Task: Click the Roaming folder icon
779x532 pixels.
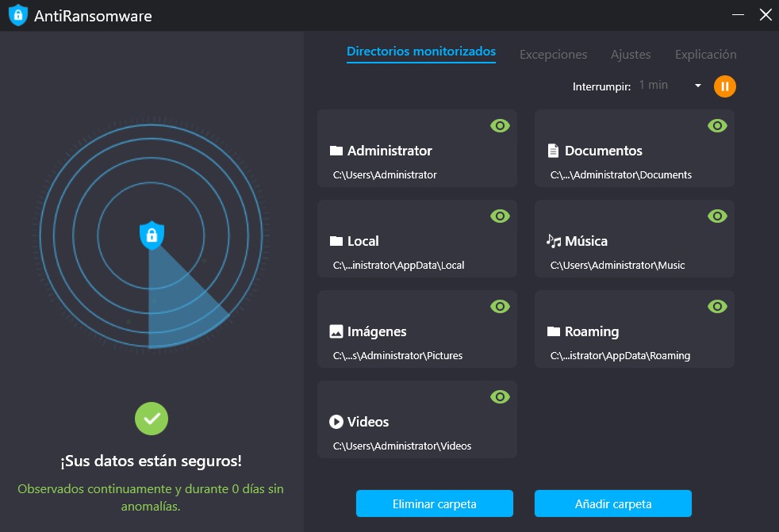Action: click(554, 331)
